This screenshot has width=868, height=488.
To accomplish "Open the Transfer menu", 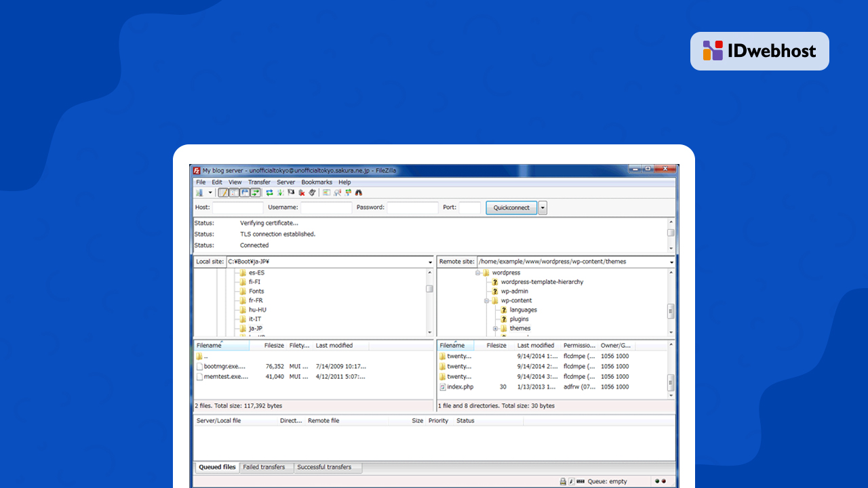I will coord(259,182).
